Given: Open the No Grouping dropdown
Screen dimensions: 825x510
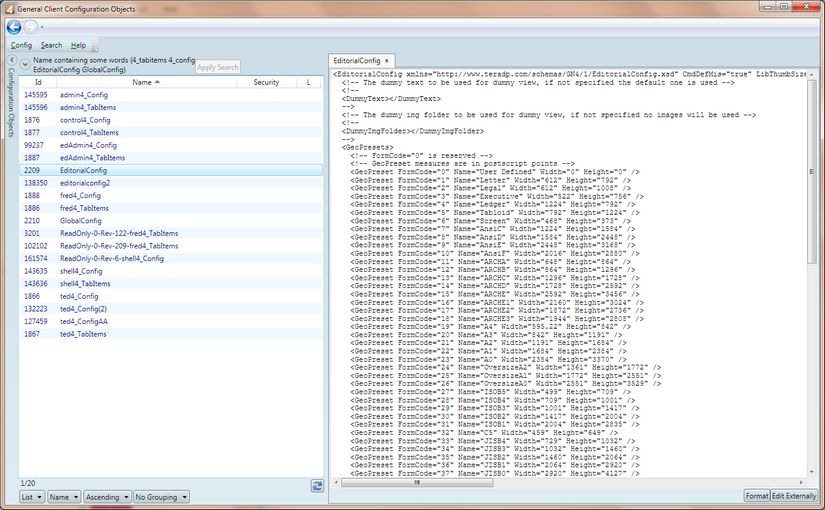Looking at the screenshot, I should pyautogui.click(x=161, y=497).
